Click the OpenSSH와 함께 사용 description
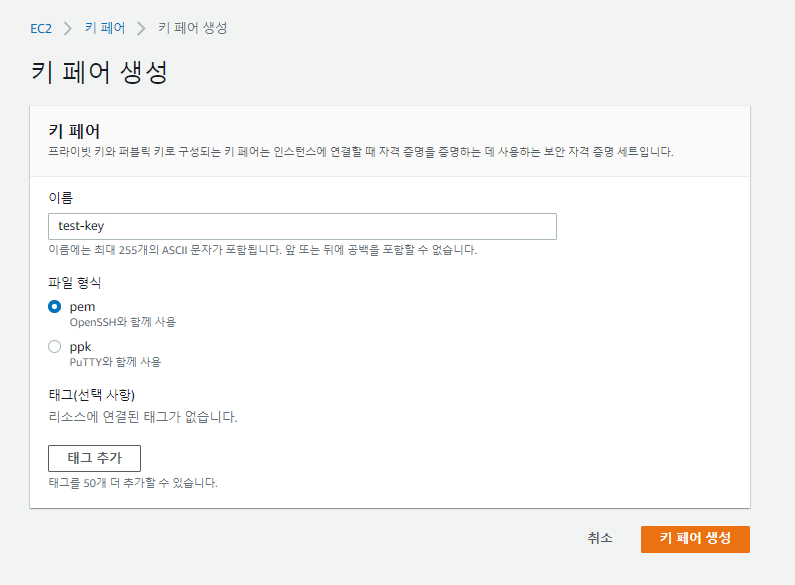Image resolution: width=795 pixels, height=585 pixels. point(122,322)
